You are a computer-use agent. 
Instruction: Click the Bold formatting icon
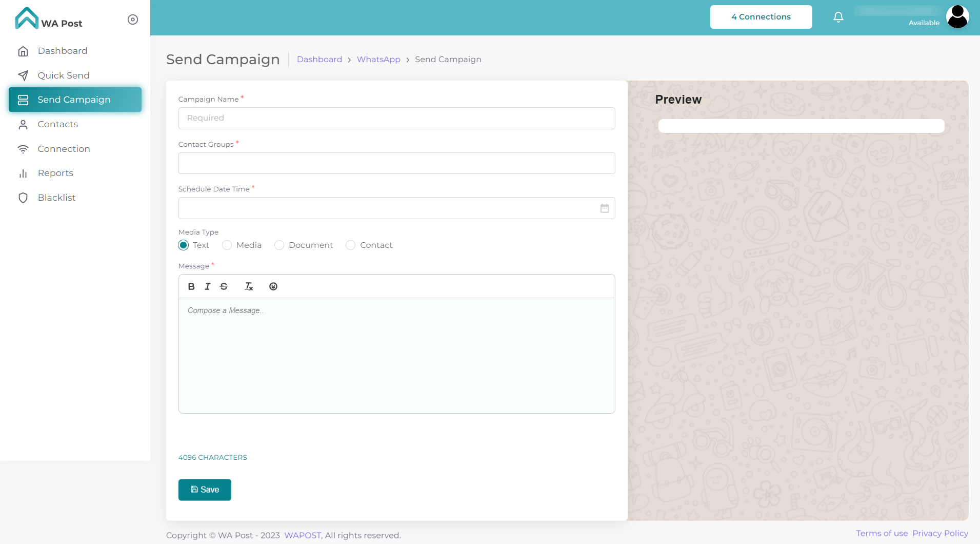coord(191,286)
